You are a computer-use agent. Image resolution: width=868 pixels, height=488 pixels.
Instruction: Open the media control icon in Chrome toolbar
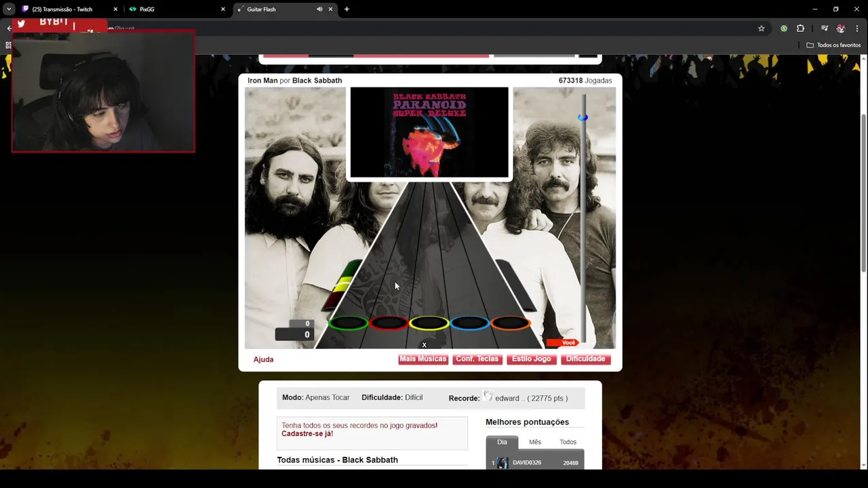pyautogui.click(x=824, y=28)
